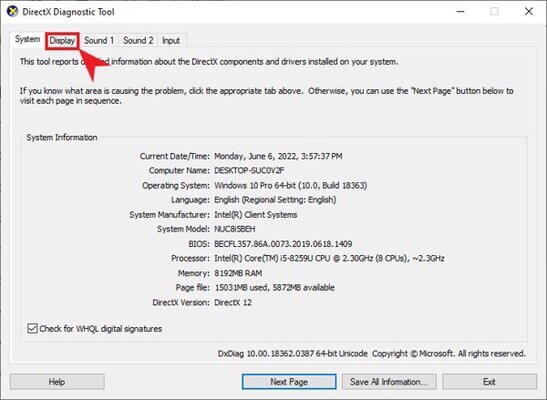Open the Display tab
Viewport: 547px width, 400px height.
(x=62, y=41)
